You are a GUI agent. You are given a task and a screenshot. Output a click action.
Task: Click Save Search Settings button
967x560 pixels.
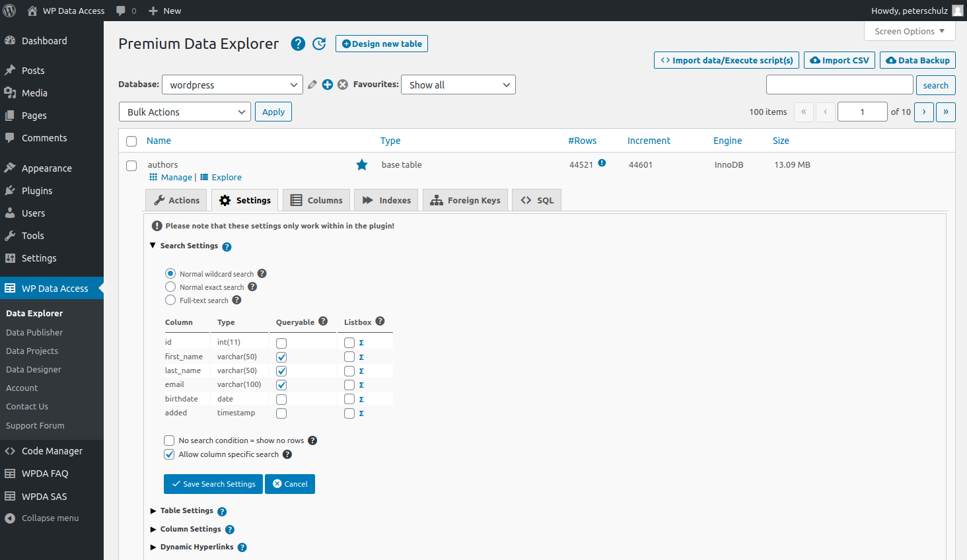(213, 484)
